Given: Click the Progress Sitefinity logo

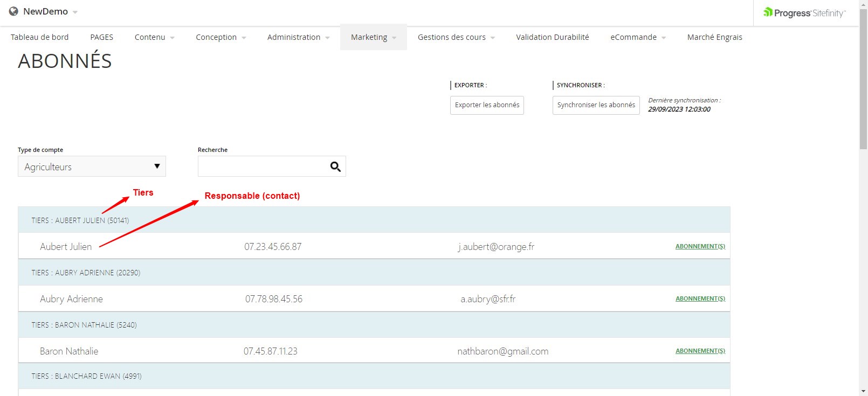Looking at the screenshot, I should coord(804,13).
